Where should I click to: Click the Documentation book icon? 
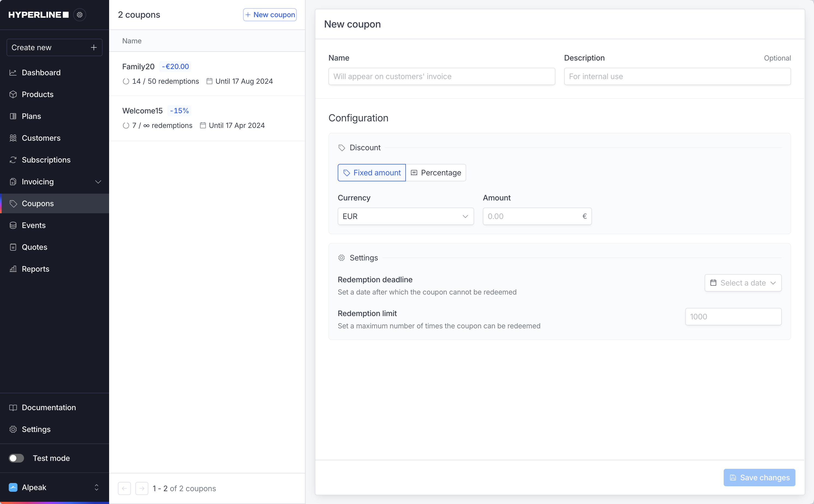coord(13,407)
